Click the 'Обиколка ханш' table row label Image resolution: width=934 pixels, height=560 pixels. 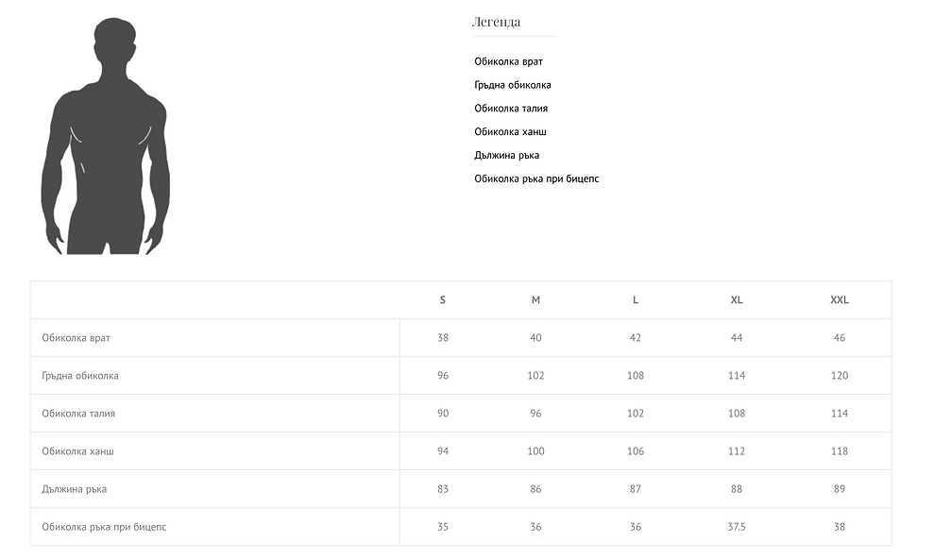(x=77, y=451)
